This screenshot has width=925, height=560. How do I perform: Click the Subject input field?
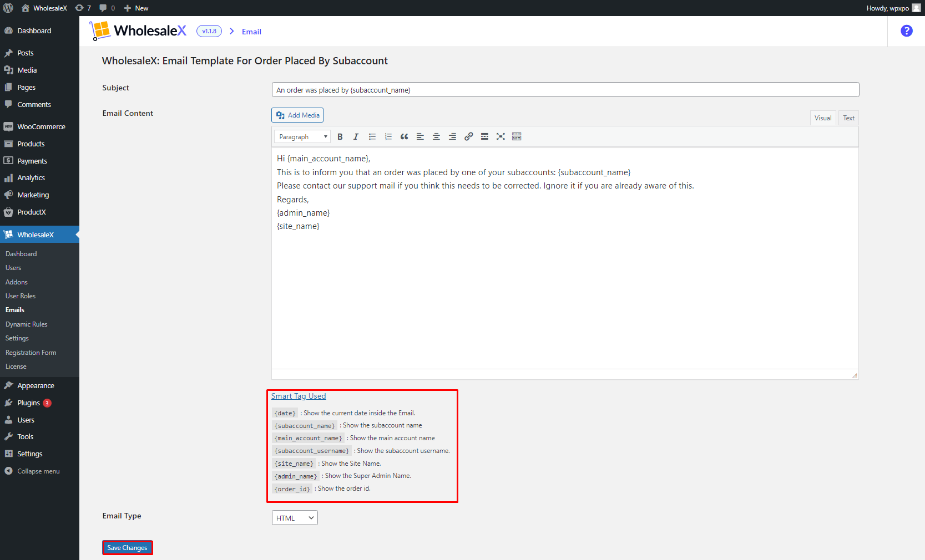(565, 90)
